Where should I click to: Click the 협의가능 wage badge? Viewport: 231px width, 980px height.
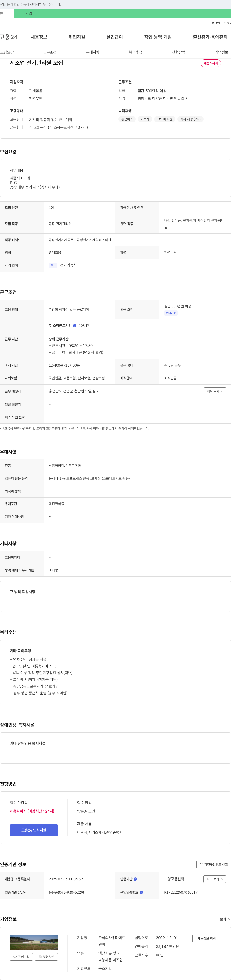click(171, 313)
